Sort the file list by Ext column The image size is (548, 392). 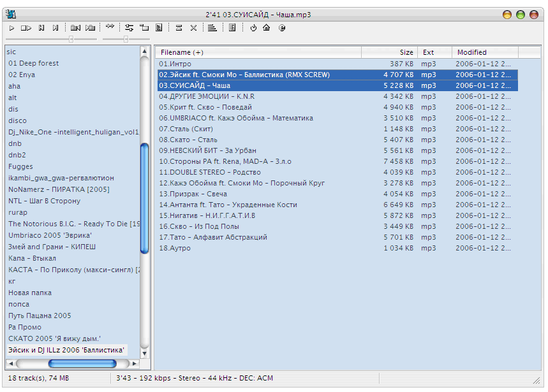[x=435, y=52]
